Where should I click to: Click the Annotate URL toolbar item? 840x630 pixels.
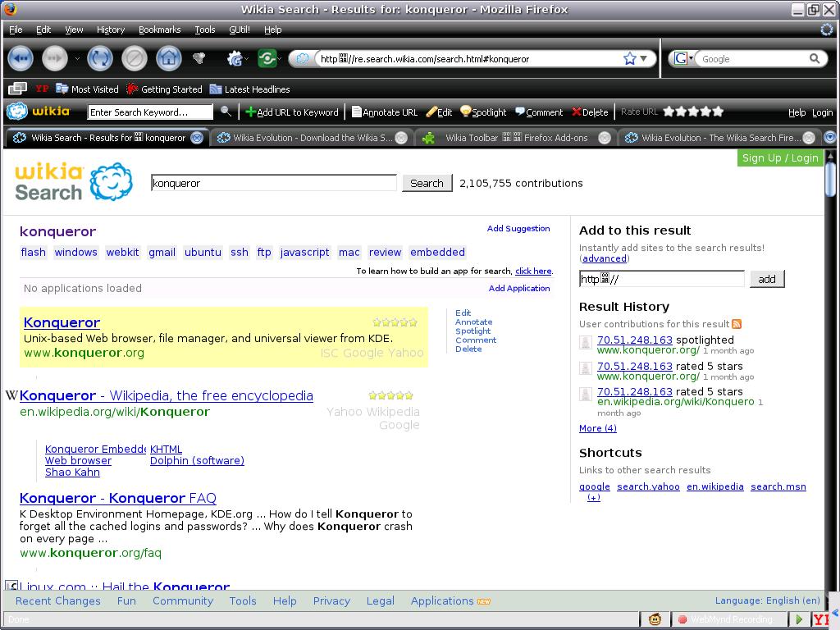pos(384,112)
